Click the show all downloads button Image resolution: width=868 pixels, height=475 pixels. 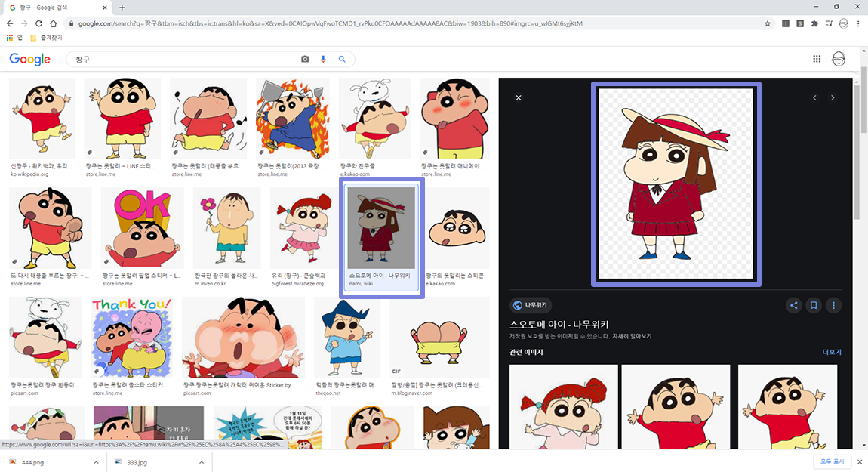pyautogui.click(x=832, y=461)
